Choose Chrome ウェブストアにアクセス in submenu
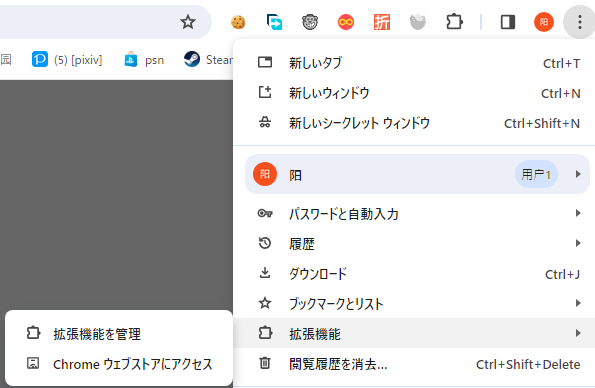Viewport: 595px width, 388px height. pos(119,364)
